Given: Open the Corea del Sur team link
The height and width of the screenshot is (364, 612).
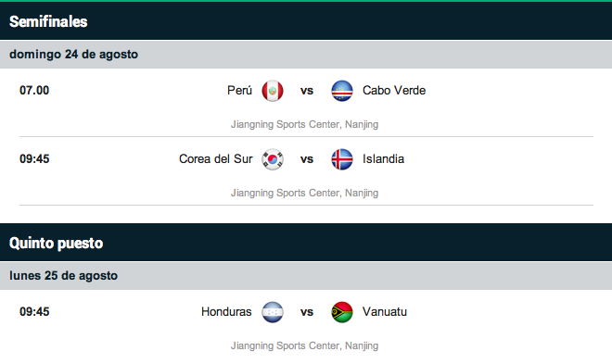Looking at the screenshot, I should 216,159.
